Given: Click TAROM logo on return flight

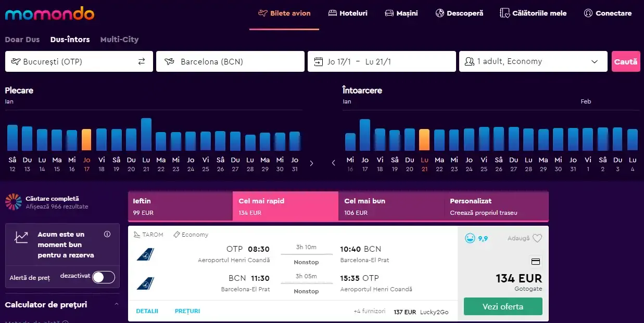Looking at the screenshot, I should [145, 283].
